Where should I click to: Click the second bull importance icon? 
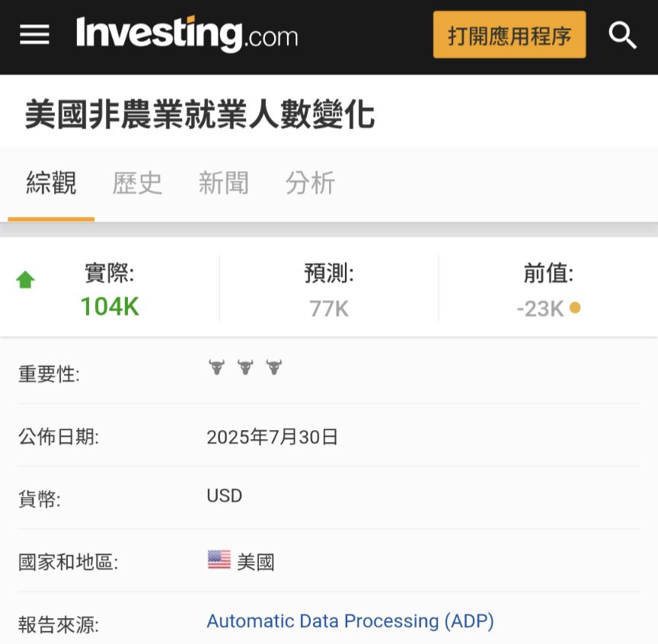pos(245,367)
